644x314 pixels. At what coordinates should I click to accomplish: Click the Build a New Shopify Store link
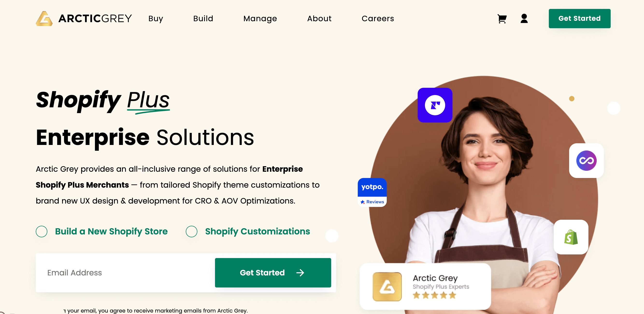click(x=111, y=232)
